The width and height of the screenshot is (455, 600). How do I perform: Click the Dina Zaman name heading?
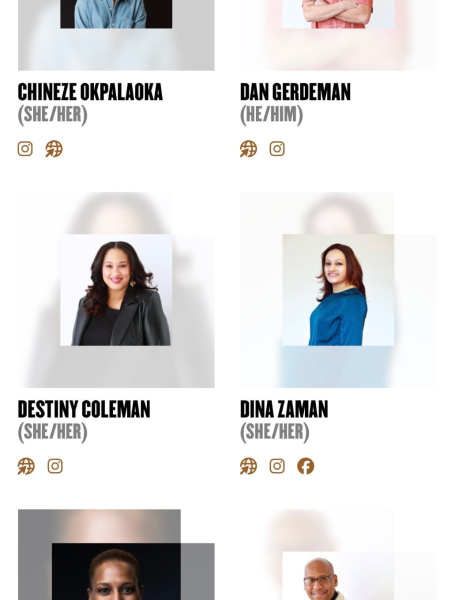[284, 409]
